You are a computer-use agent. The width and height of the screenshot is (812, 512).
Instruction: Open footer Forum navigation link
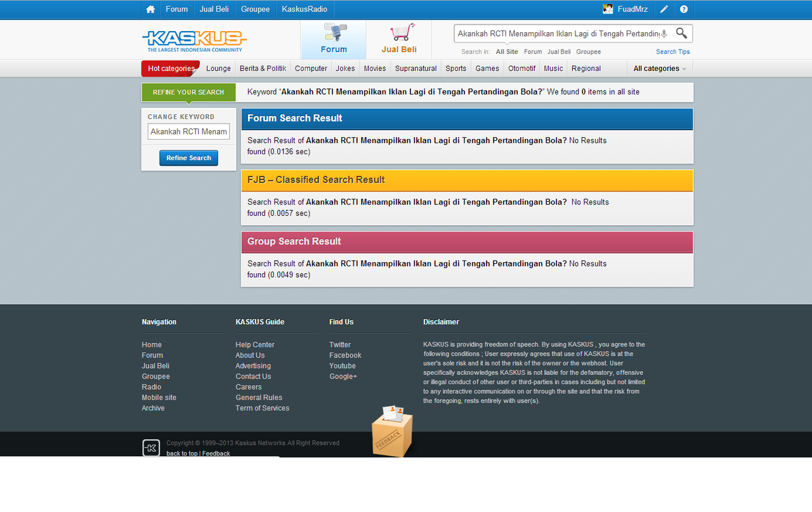click(152, 355)
